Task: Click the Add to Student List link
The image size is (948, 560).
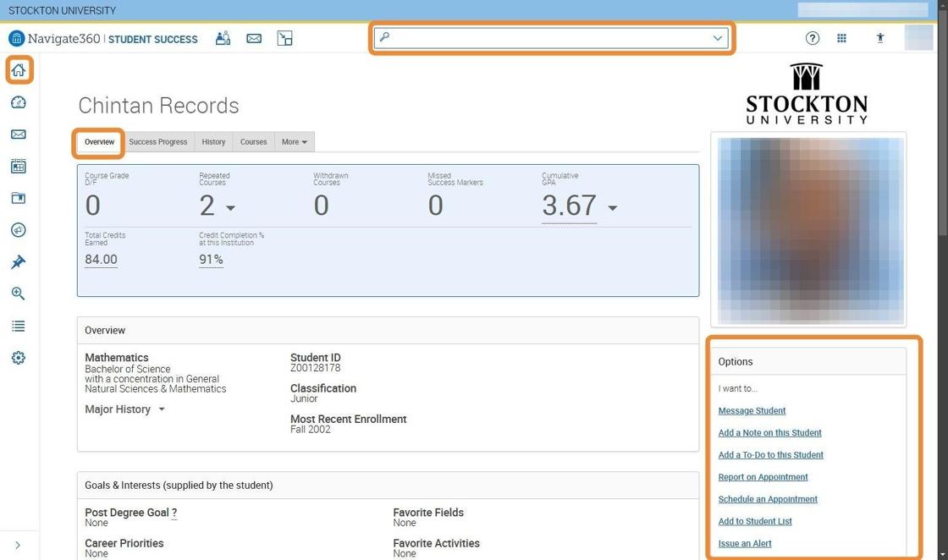Action: tap(755, 521)
